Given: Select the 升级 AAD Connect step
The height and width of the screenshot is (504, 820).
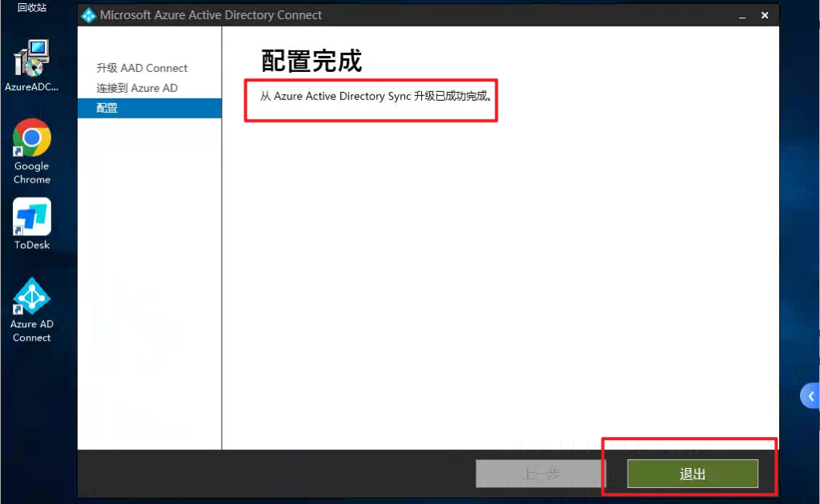Looking at the screenshot, I should [142, 68].
